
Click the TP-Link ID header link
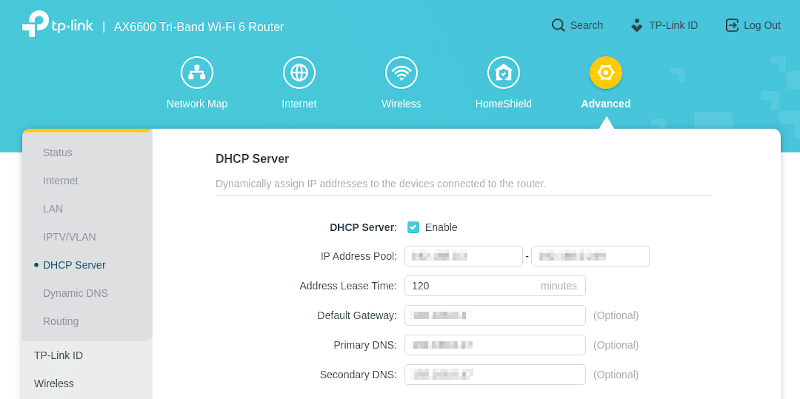(x=673, y=26)
